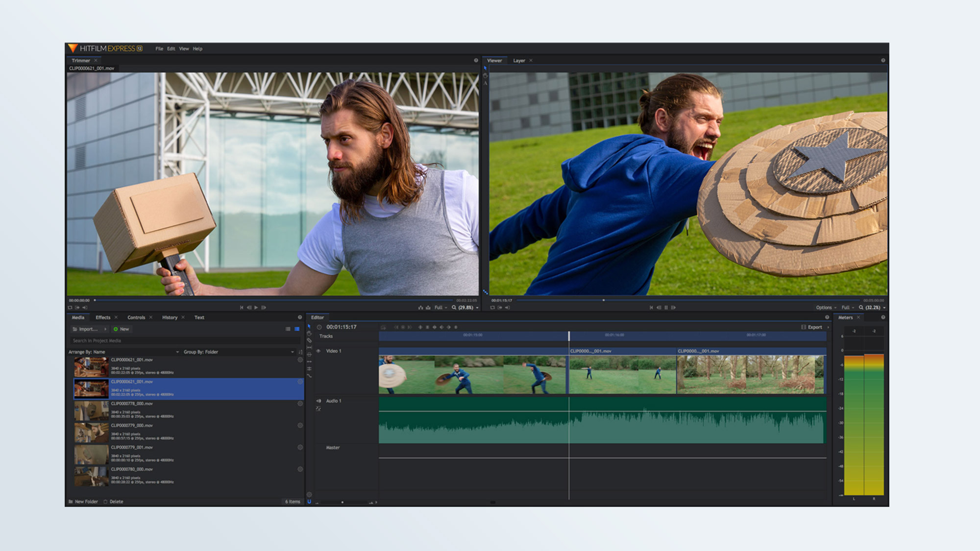
Task: Set out point in the Trimmer
Action: tap(85, 308)
